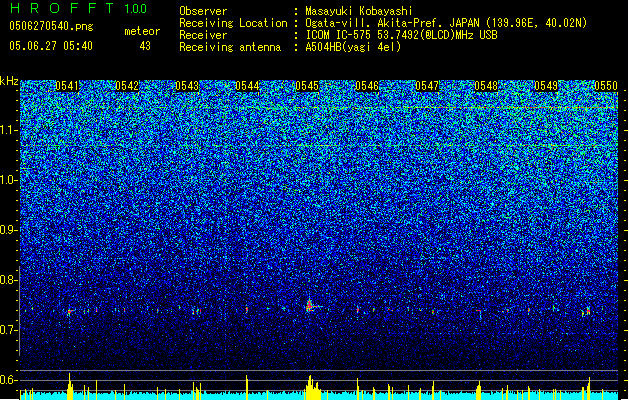Click the strong meteor echo near 0545
The height and width of the screenshot is (400, 629).
(310, 307)
